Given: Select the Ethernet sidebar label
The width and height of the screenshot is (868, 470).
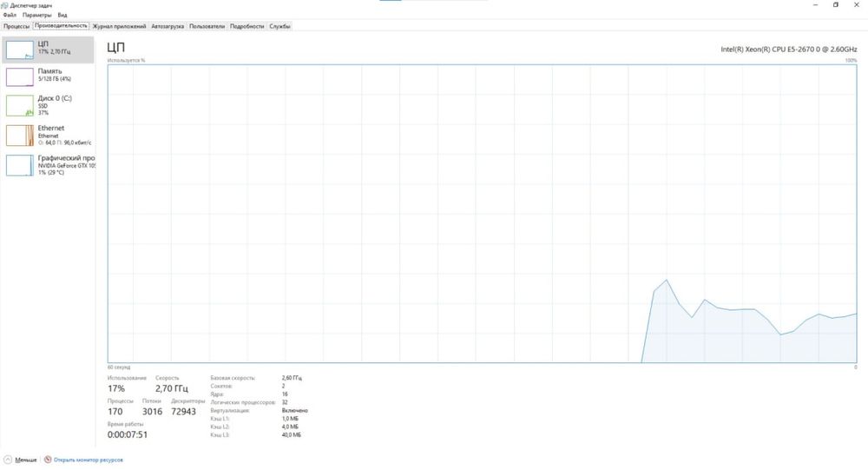Looking at the screenshot, I should pyautogui.click(x=51, y=128).
